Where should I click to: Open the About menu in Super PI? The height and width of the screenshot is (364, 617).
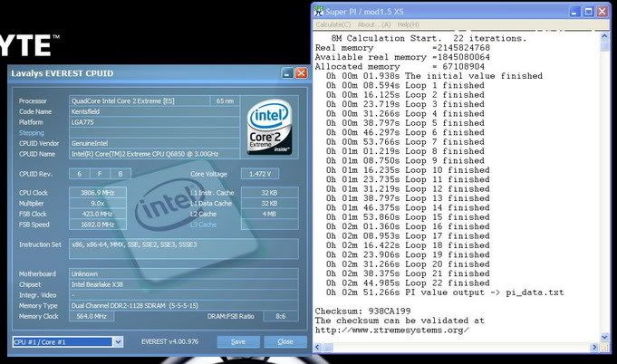[374, 24]
